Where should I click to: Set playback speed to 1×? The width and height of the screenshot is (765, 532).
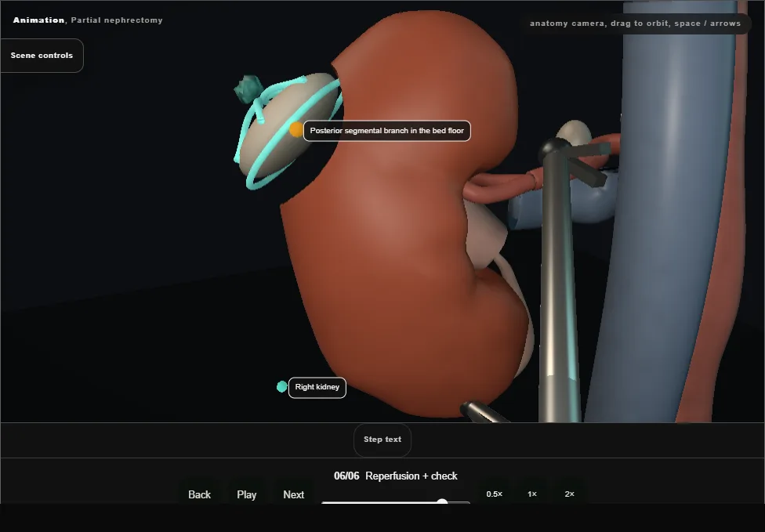(532, 494)
